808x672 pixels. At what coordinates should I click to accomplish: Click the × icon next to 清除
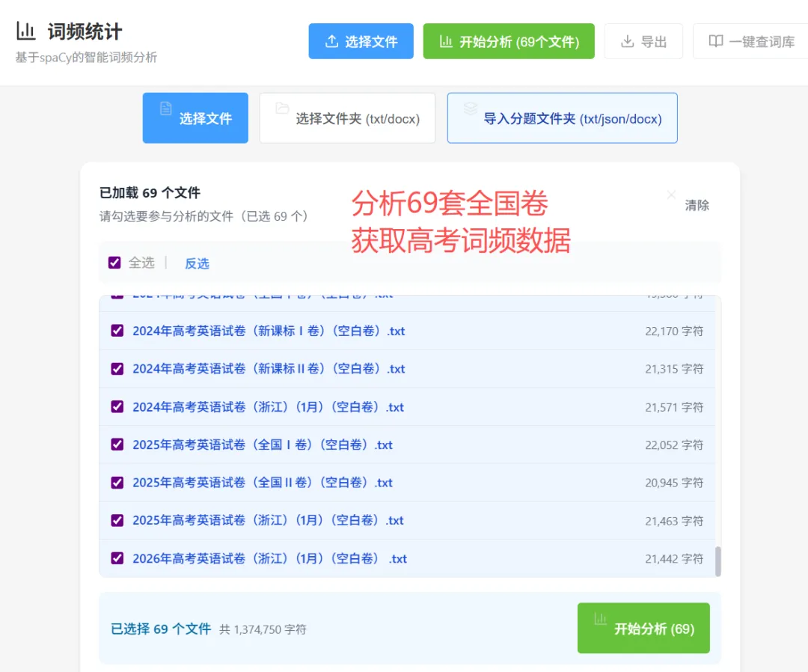(x=671, y=194)
